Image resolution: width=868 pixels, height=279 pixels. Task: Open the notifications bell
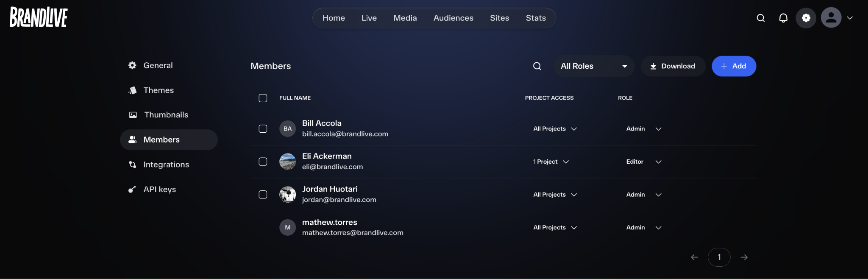point(783,18)
